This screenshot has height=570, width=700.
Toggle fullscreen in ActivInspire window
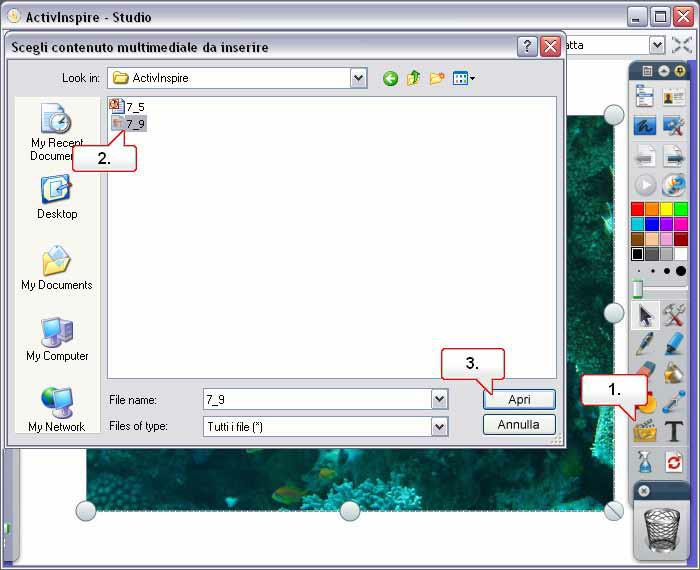[x=682, y=45]
